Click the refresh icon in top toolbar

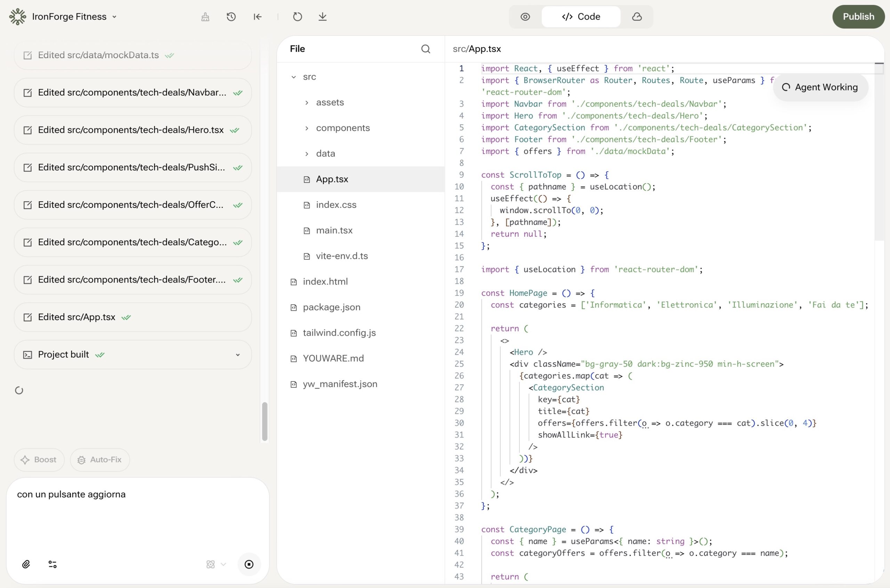point(297,16)
